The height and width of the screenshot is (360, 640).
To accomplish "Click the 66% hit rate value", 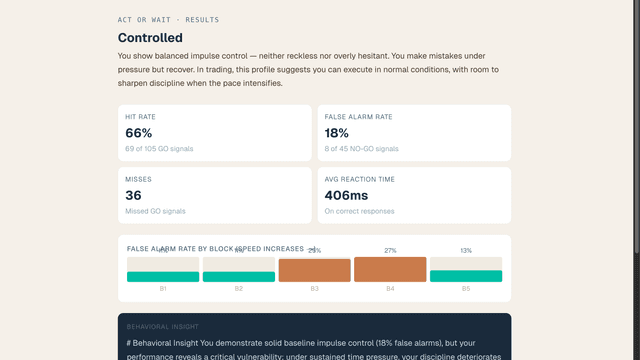I will pos(139,133).
